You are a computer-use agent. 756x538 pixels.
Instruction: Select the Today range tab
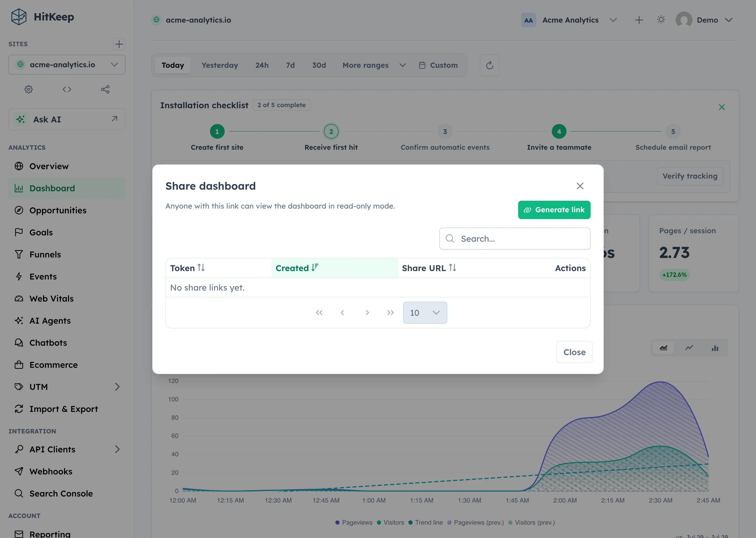173,65
